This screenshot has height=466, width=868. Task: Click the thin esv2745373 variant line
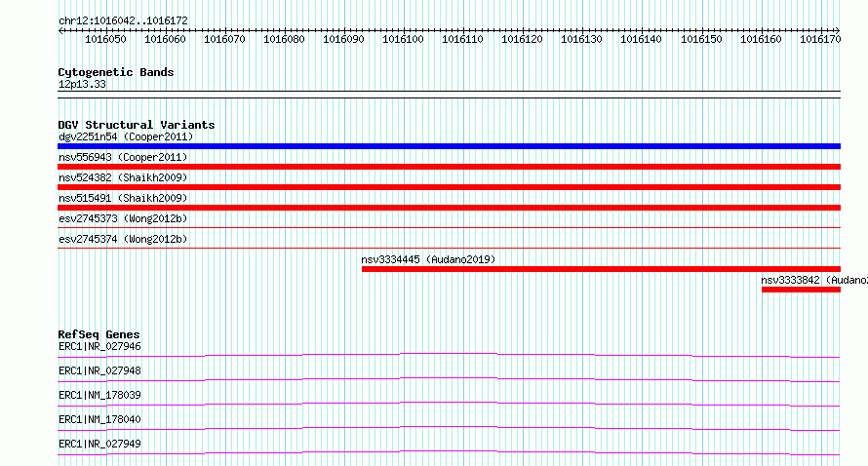pyautogui.click(x=449, y=227)
